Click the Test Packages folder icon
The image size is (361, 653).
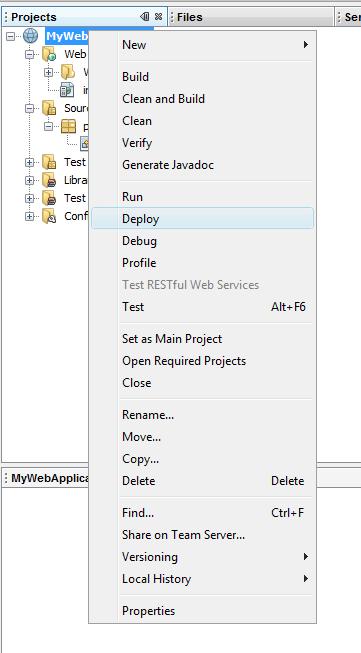pyautogui.click(x=49, y=162)
